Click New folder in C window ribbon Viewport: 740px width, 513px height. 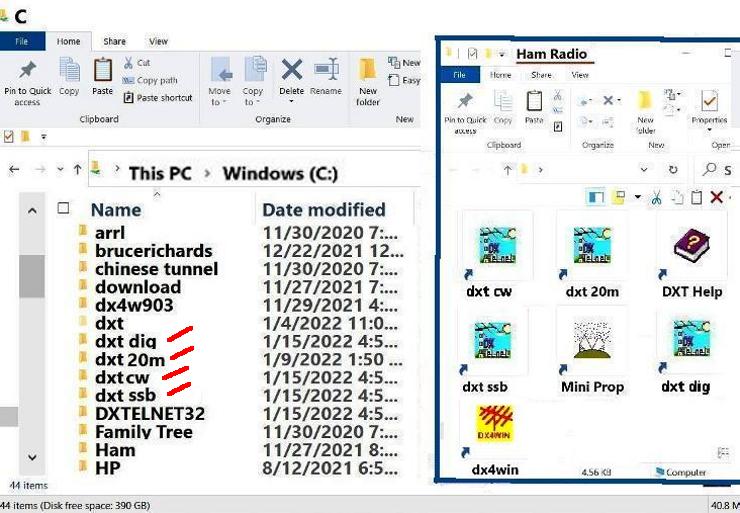pos(368,82)
